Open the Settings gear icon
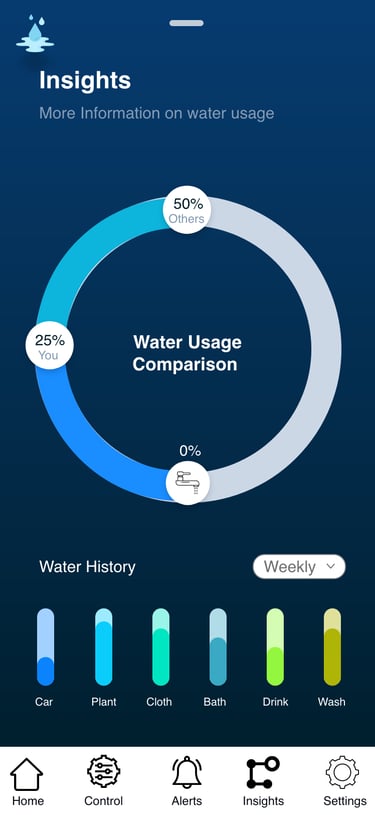The width and height of the screenshot is (375, 815). [x=342, y=772]
